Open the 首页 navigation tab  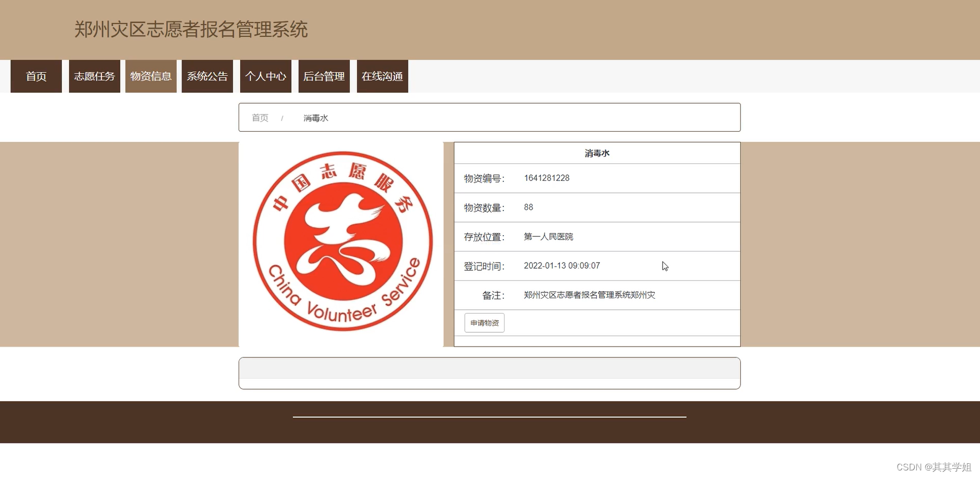point(36,76)
